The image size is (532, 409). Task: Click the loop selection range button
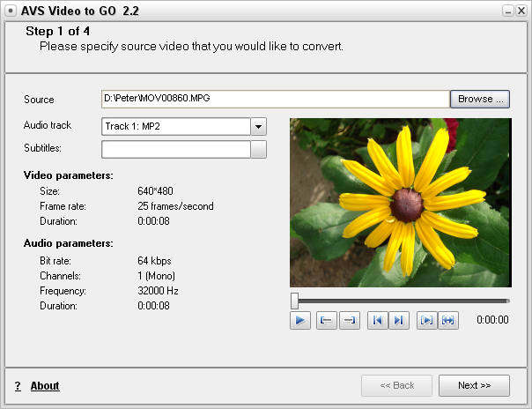click(448, 320)
